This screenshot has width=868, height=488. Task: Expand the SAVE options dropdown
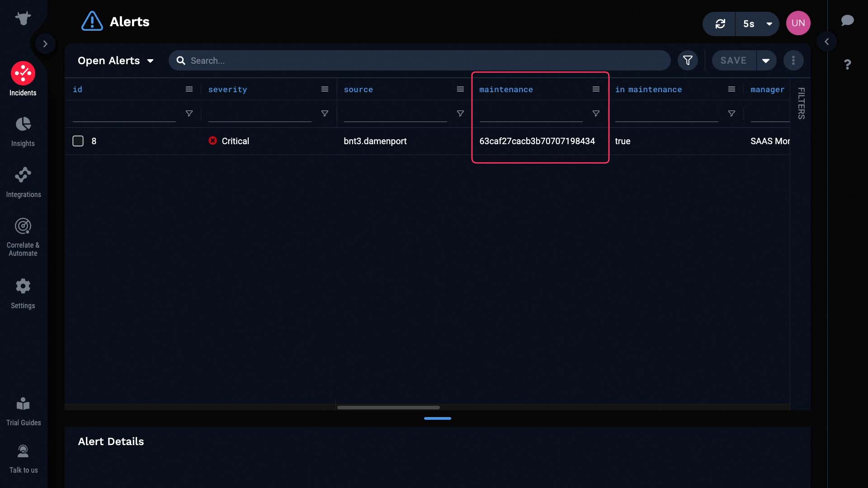click(x=766, y=60)
